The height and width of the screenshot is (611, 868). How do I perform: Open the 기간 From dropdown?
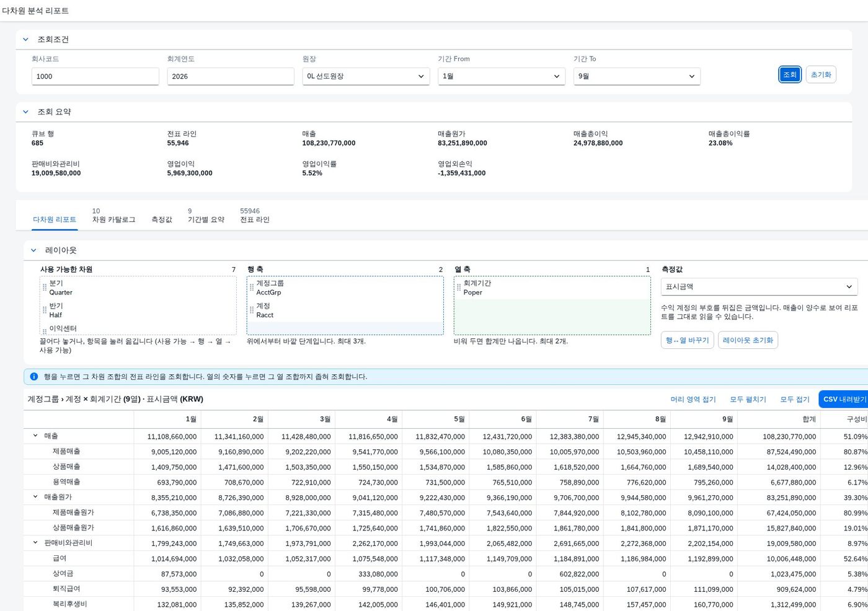tap(502, 76)
